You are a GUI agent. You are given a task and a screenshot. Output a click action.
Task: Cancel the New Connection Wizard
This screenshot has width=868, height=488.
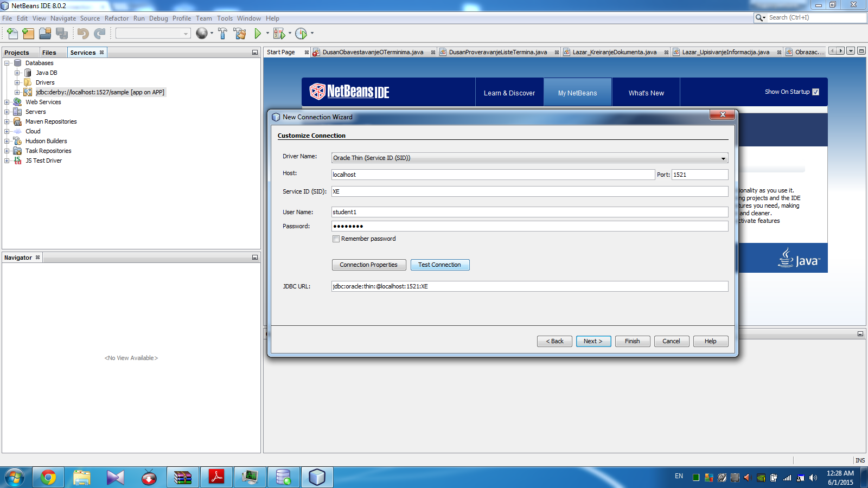[672, 341]
